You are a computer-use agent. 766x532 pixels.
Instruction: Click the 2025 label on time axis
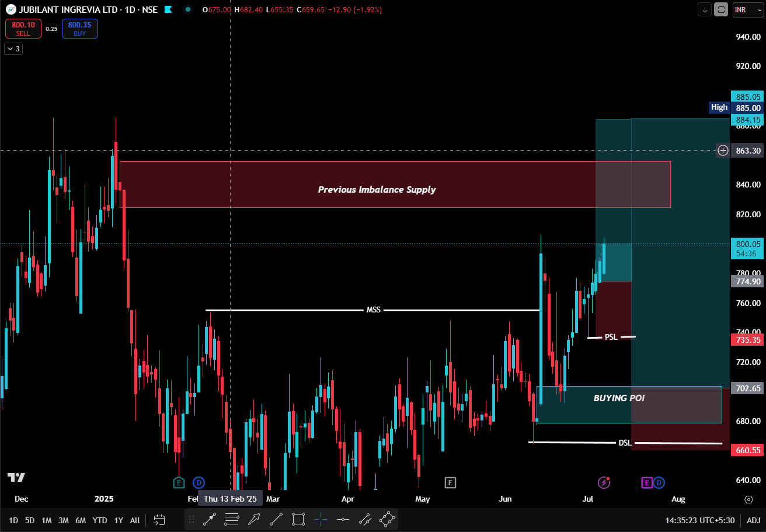[104, 499]
